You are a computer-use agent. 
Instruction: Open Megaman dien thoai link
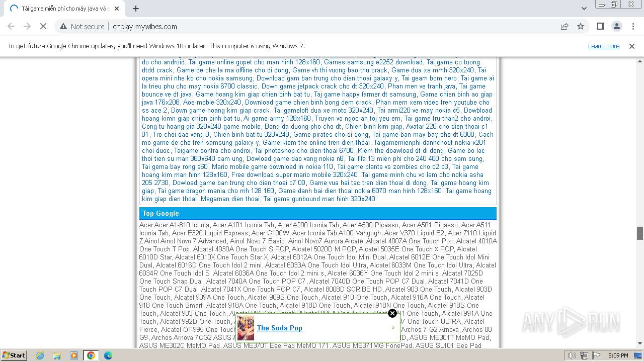tap(230, 199)
